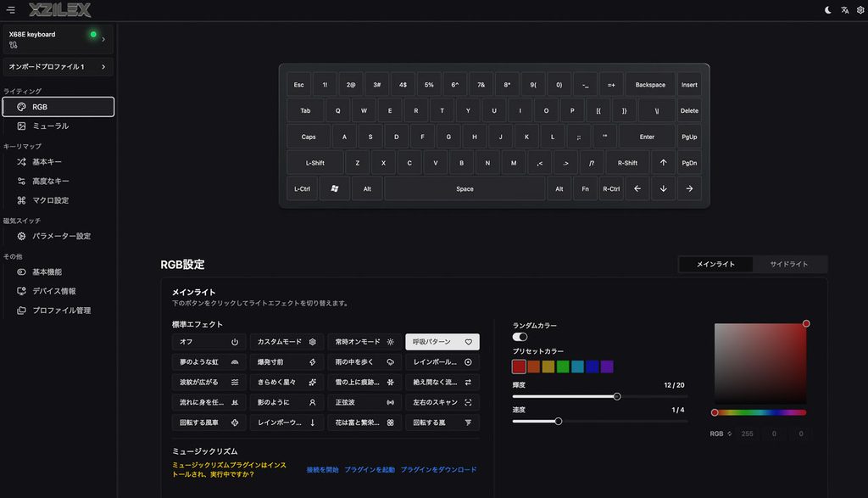Screen dimensions: 868x498
Task: Select the left arrow key on keyboard
Action: pyautogui.click(x=637, y=189)
